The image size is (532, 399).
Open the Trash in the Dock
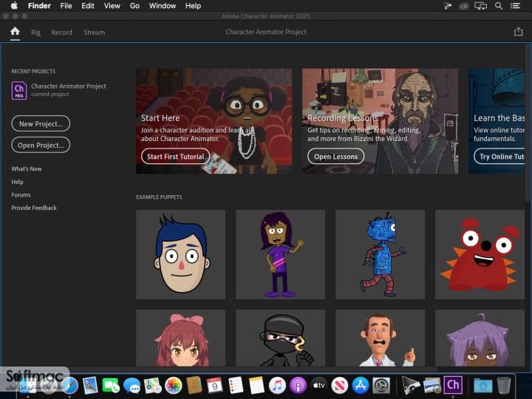point(504,386)
